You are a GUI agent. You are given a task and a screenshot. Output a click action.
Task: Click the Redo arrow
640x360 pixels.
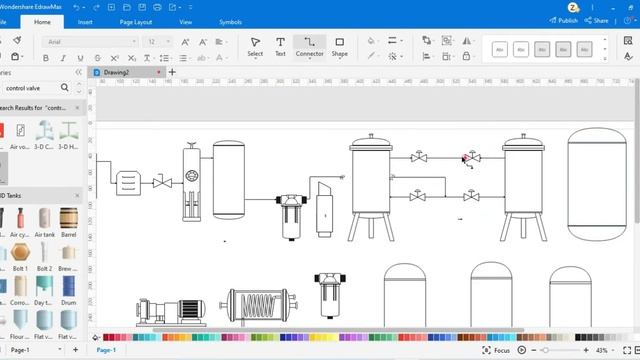click(96, 7)
